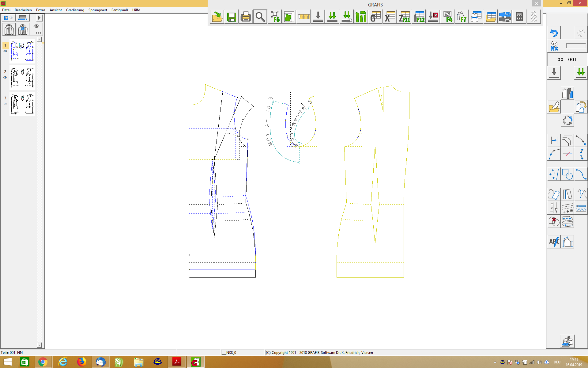This screenshot has height=368, width=588.
Task: Click the rectangle and circle shapes tool
Action: 567,174
